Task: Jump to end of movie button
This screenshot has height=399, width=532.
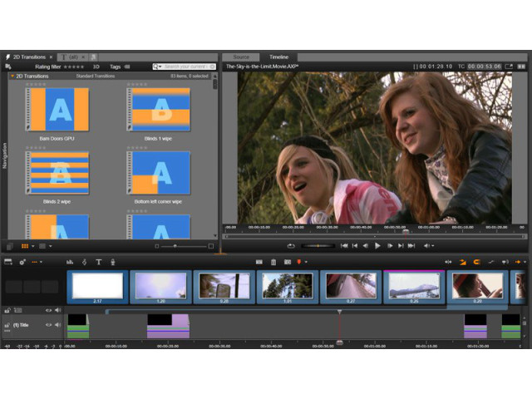Action: click(x=411, y=246)
